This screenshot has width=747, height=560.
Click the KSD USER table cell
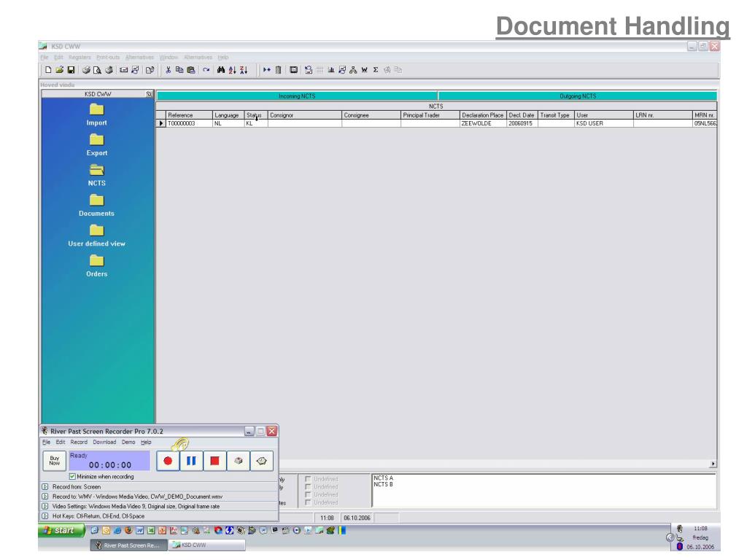(603, 123)
